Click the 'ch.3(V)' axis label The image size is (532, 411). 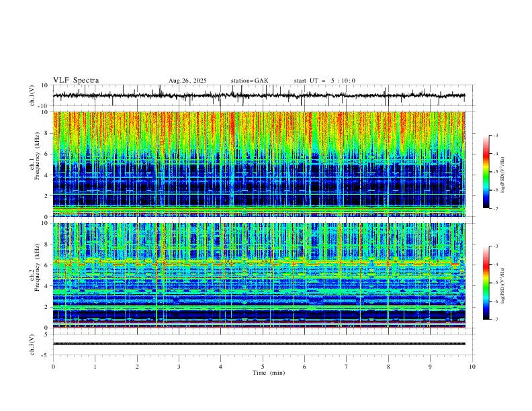tap(32, 345)
